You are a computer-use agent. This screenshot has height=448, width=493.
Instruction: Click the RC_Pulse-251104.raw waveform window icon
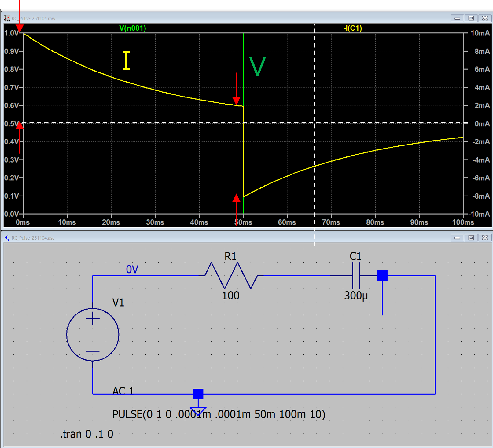tap(7, 18)
